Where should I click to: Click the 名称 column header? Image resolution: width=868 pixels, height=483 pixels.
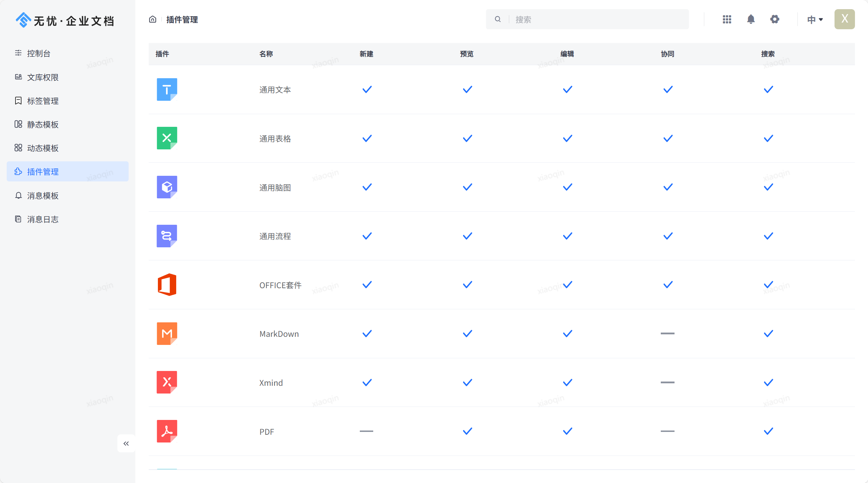(x=266, y=54)
